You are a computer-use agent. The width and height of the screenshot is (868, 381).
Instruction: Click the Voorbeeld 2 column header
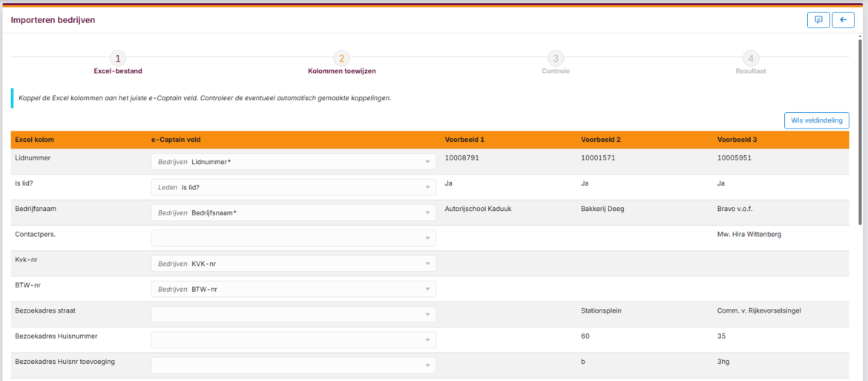601,140
